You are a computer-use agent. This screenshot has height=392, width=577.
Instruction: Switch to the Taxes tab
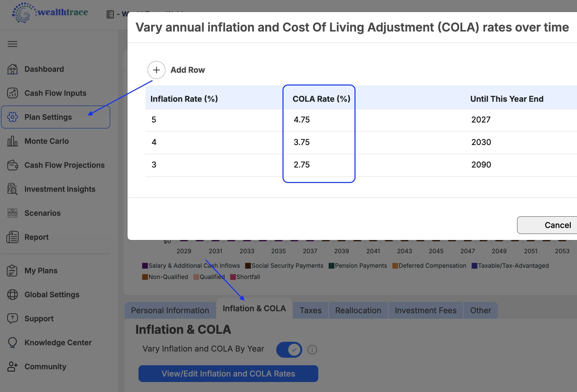click(310, 310)
